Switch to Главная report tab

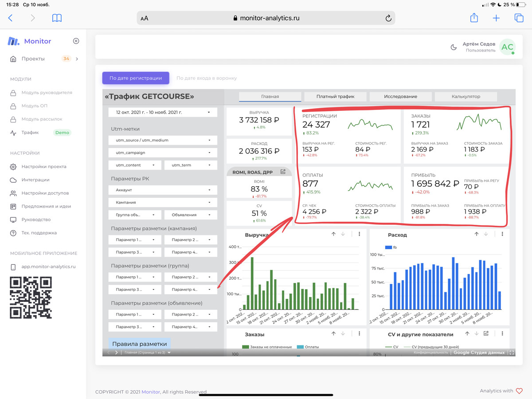[x=270, y=97]
